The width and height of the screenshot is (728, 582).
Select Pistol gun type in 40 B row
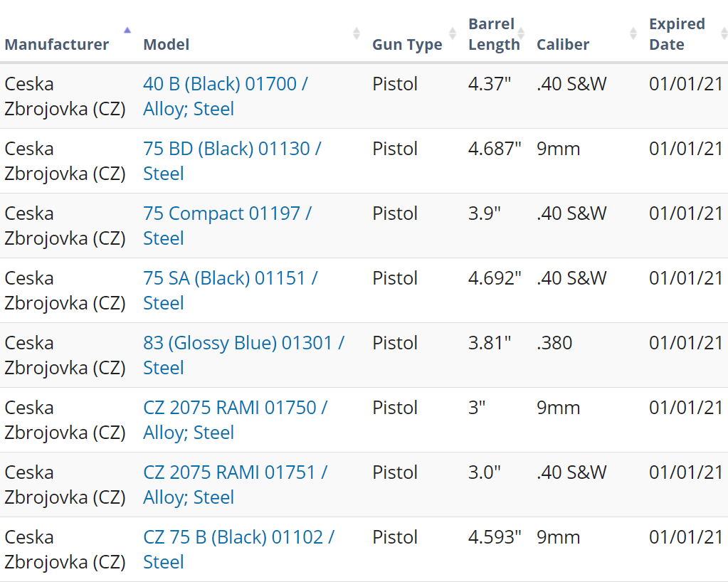pos(395,84)
